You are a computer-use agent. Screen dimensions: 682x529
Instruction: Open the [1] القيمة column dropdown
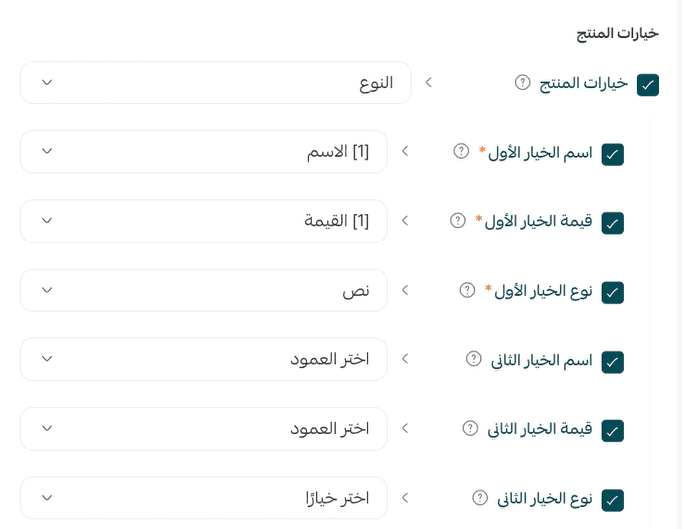point(204,221)
